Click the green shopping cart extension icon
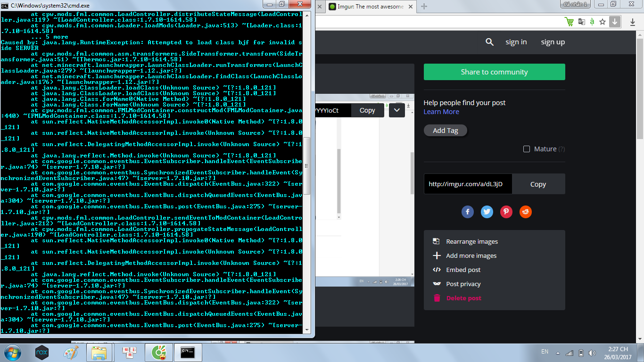This screenshot has width=644, height=362. pos(569,22)
